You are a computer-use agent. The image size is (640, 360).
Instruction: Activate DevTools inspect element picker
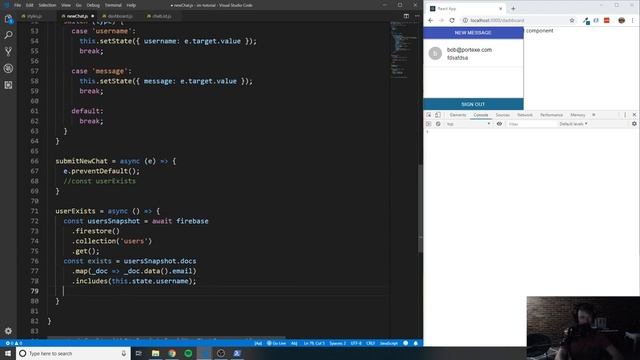click(x=429, y=115)
